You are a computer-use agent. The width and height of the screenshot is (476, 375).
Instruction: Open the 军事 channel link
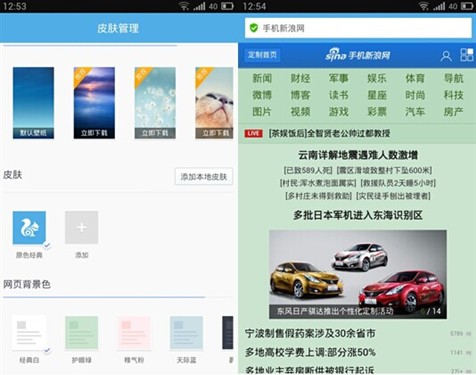[339, 78]
